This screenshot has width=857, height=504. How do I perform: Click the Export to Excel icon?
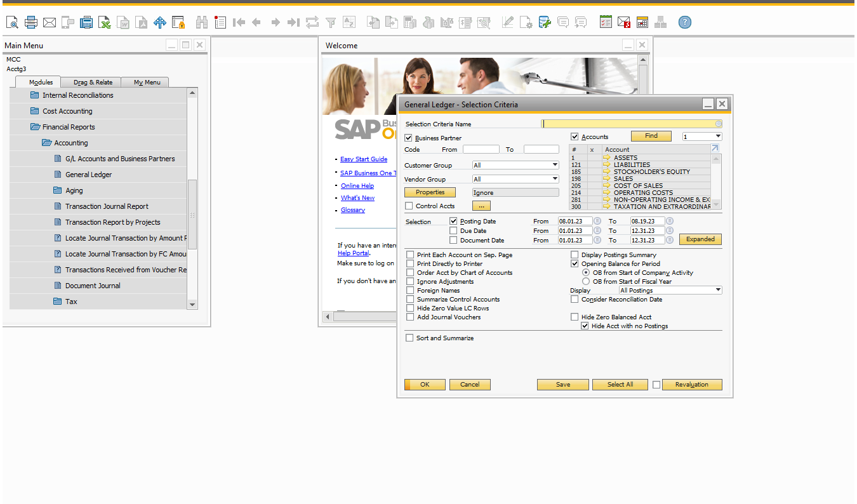tap(105, 23)
